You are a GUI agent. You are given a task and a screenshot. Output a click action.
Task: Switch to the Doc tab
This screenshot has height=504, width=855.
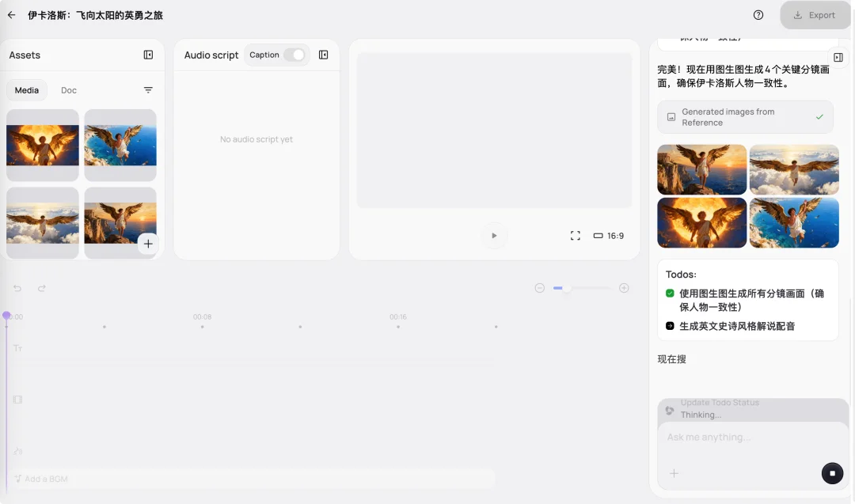pos(69,90)
